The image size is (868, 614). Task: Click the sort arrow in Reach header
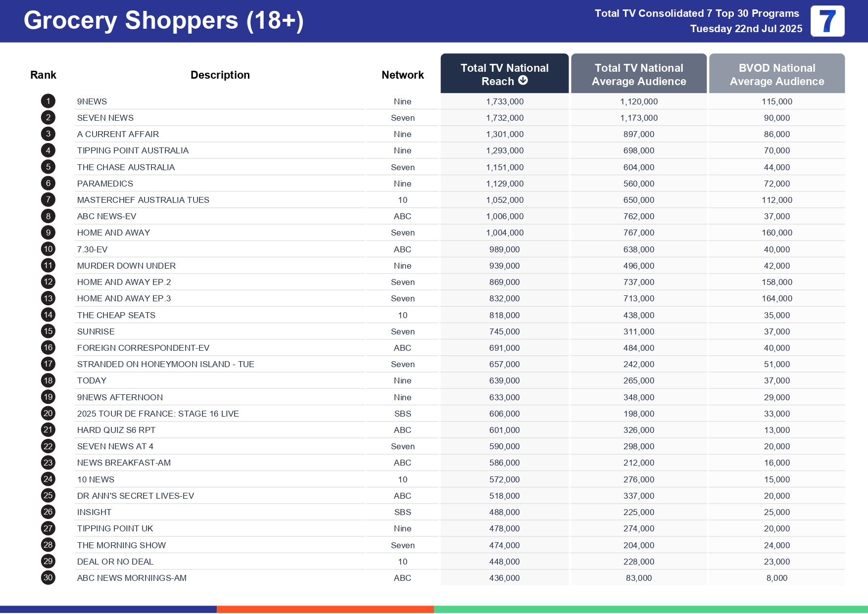[523, 81]
